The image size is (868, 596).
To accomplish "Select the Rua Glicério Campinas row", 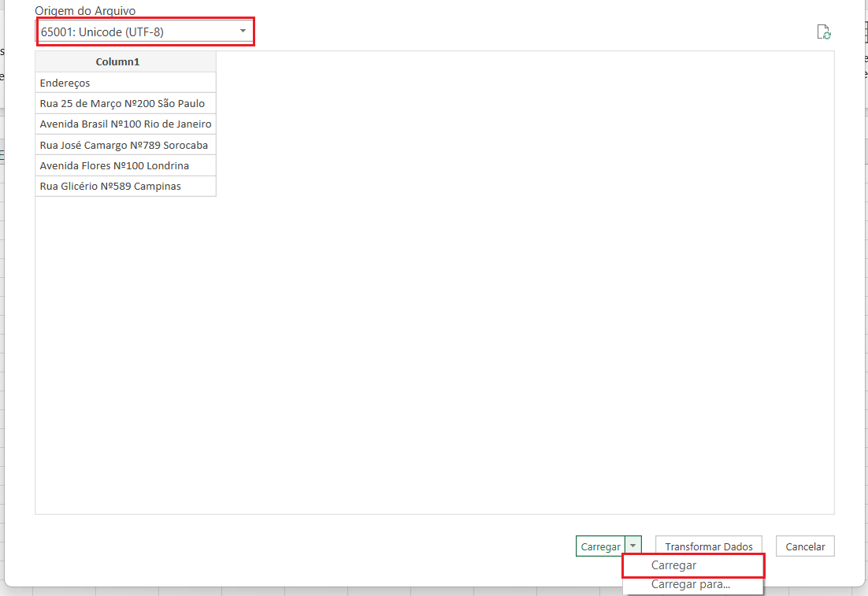I will [x=125, y=186].
